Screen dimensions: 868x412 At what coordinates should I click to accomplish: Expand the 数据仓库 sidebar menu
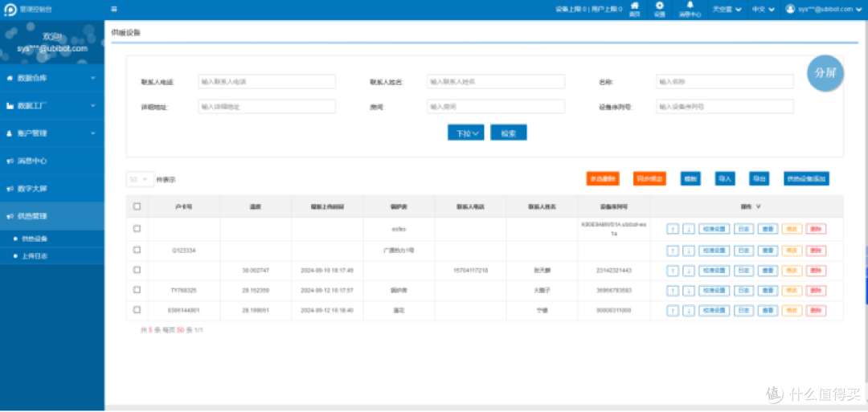coord(52,78)
